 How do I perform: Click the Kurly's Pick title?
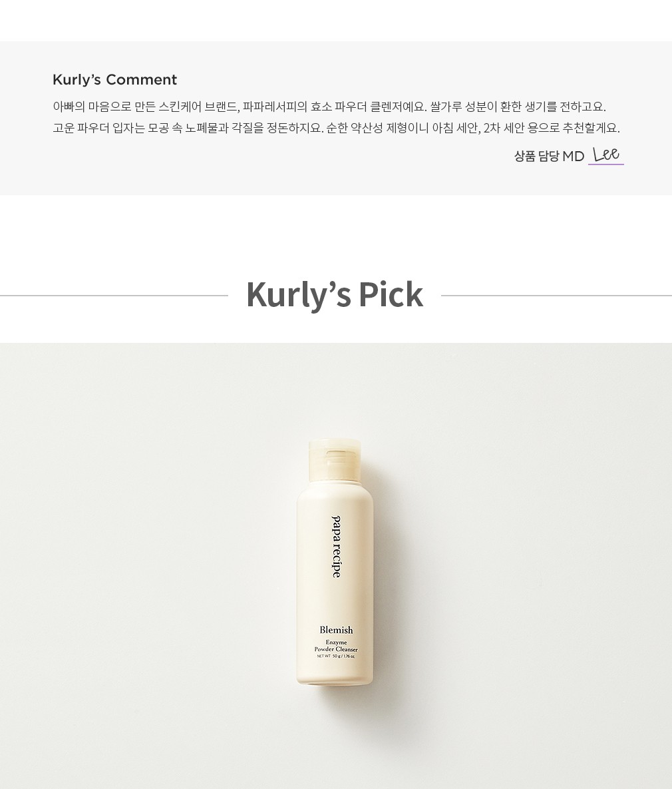click(335, 294)
